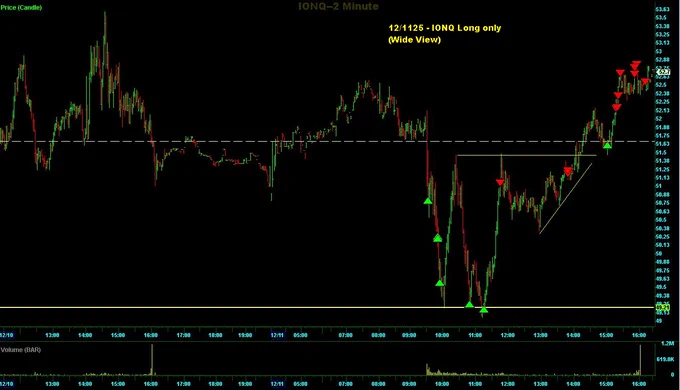
Task: Click 12:00 on the price pane time axis
Action: tap(507, 335)
